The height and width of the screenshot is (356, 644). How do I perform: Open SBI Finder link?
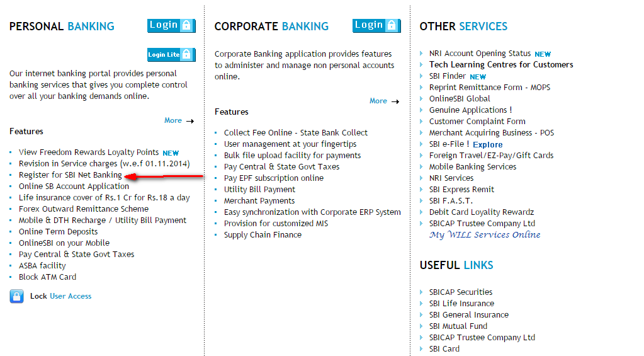point(448,76)
